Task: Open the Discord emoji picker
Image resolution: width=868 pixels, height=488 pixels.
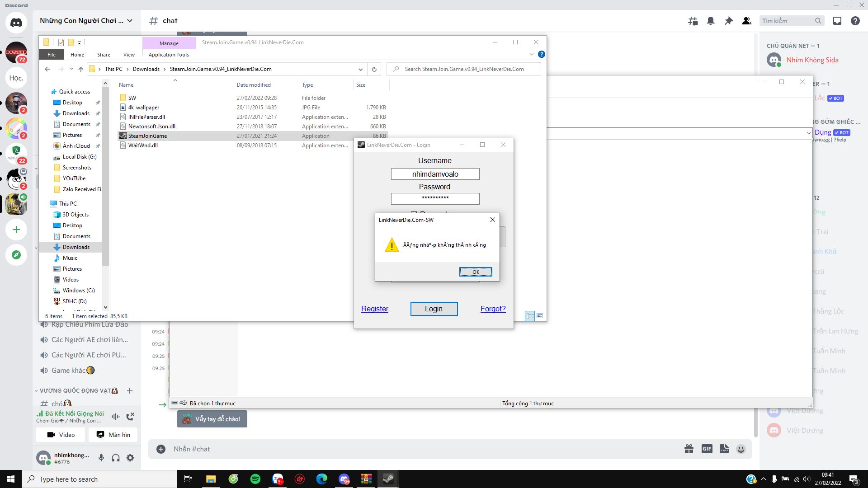Action: 741,449
